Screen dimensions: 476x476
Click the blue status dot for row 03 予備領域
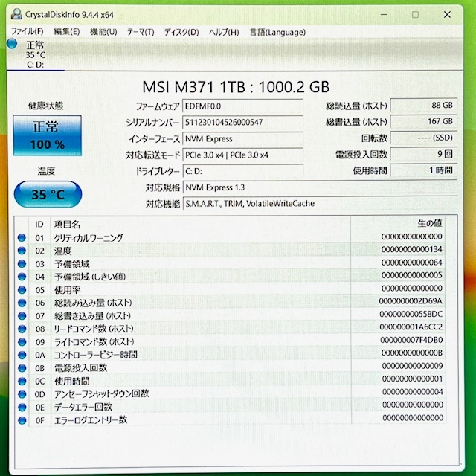coord(22,264)
